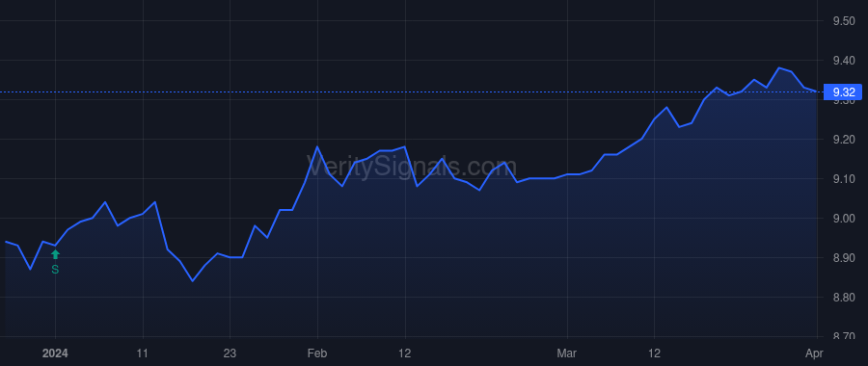Click the 9.50 price axis label
Screen dimensions: 868x366
tap(845, 21)
